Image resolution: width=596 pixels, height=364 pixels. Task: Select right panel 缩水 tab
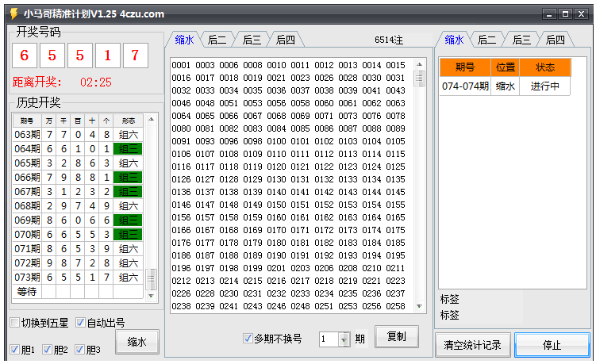[454, 40]
